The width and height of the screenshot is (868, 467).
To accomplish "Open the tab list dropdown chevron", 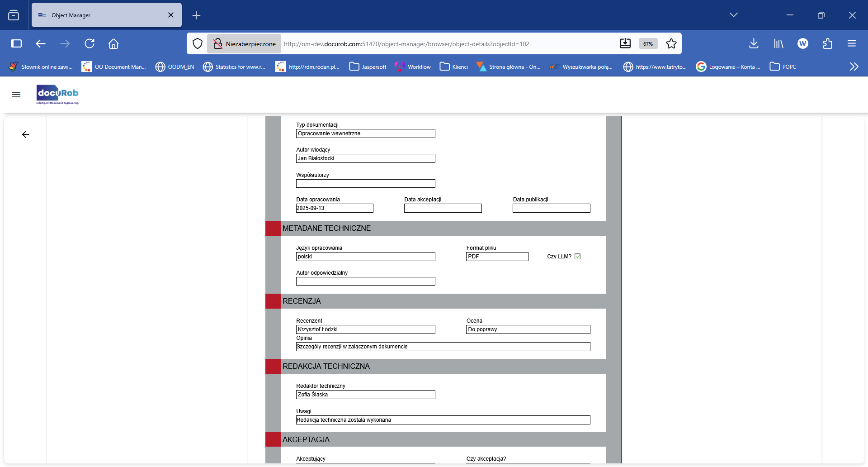I will coord(734,14).
